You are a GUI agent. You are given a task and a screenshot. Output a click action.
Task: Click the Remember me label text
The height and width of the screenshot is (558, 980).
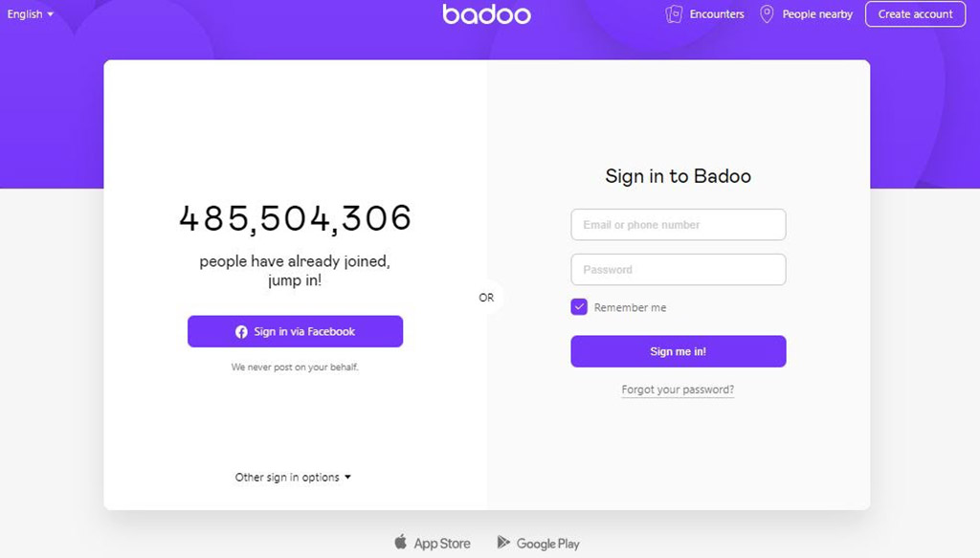630,307
